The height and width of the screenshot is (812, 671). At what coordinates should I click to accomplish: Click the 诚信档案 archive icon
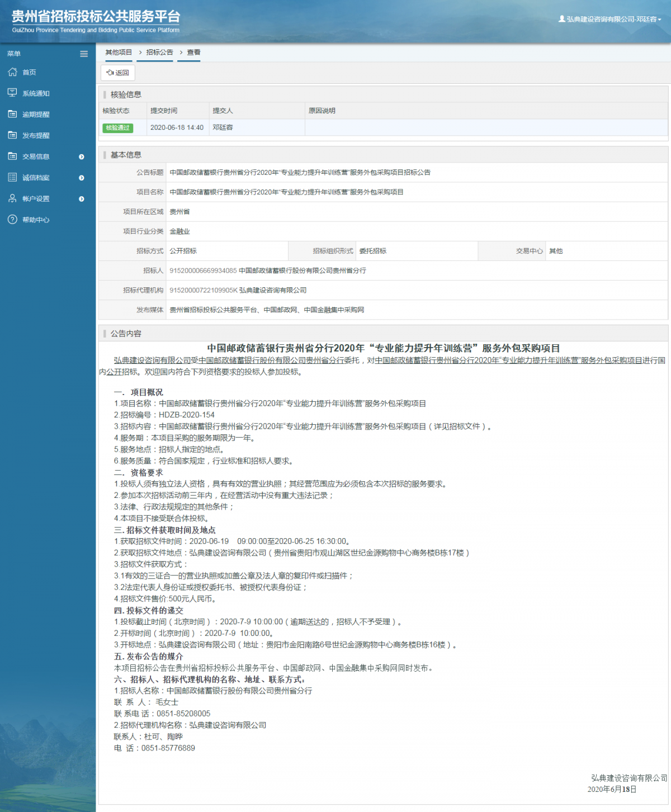12,177
